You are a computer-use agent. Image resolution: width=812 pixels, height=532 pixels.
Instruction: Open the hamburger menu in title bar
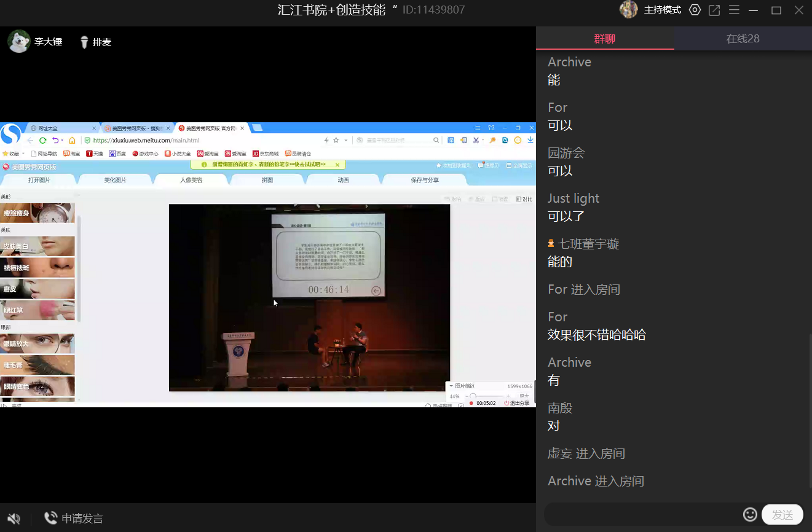pos(734,10)
